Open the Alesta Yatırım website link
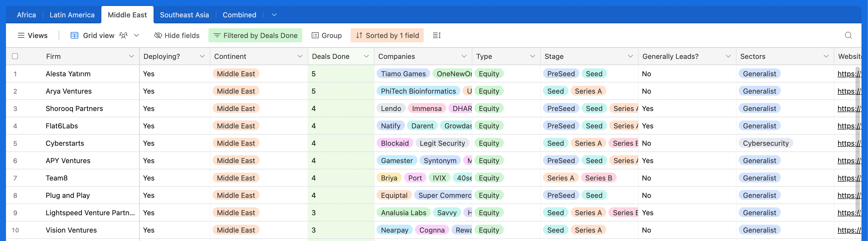Screen dimensions: 868x241 (x=849, y=74)
